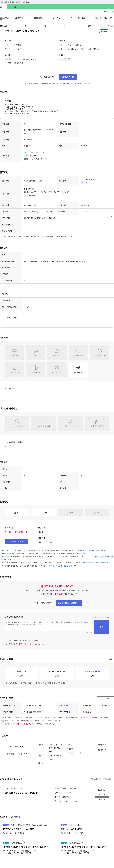Click the 관심기업 button

11,754
